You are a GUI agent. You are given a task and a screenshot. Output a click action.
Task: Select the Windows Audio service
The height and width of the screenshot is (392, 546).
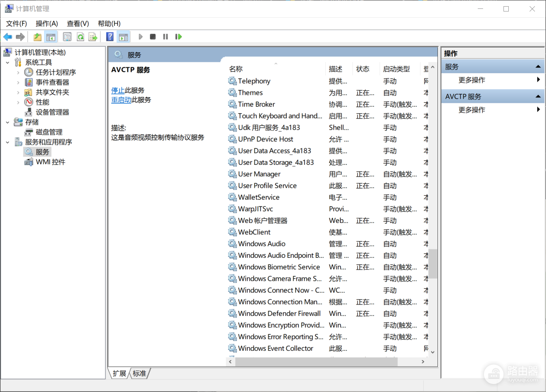(x=327, y=244)
